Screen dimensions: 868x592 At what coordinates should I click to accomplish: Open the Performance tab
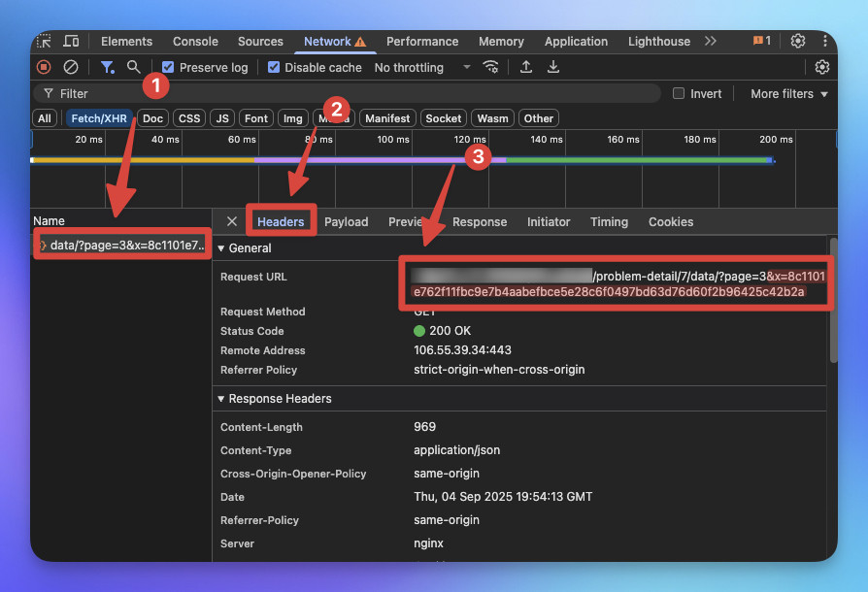(x=422, y=42)
